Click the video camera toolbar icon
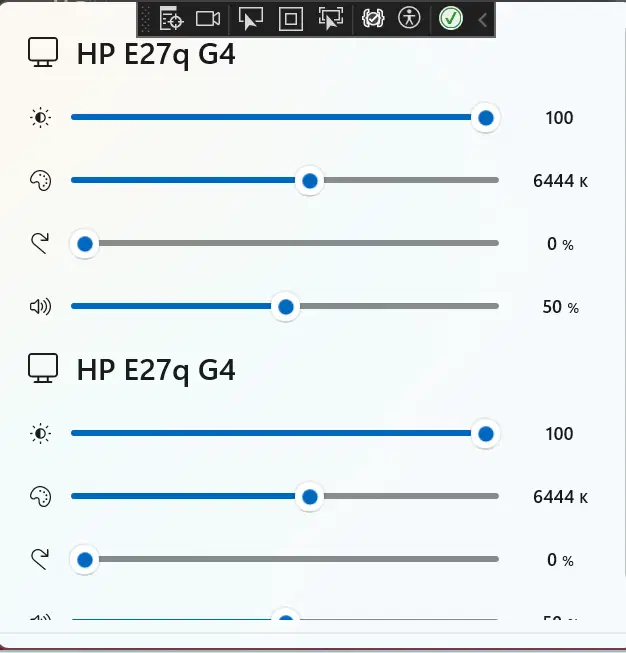 point(208,18)
